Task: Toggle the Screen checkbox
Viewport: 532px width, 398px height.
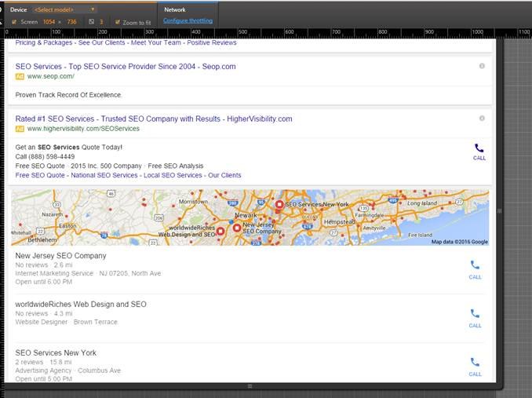Action: [14, 22]
